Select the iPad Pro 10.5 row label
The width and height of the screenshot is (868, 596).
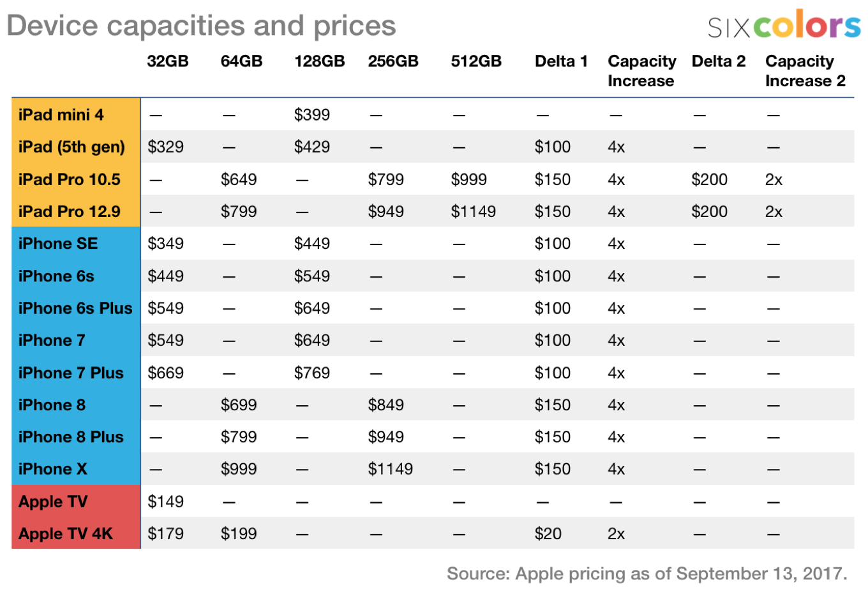pyautogui.click(x=70, y=179)
